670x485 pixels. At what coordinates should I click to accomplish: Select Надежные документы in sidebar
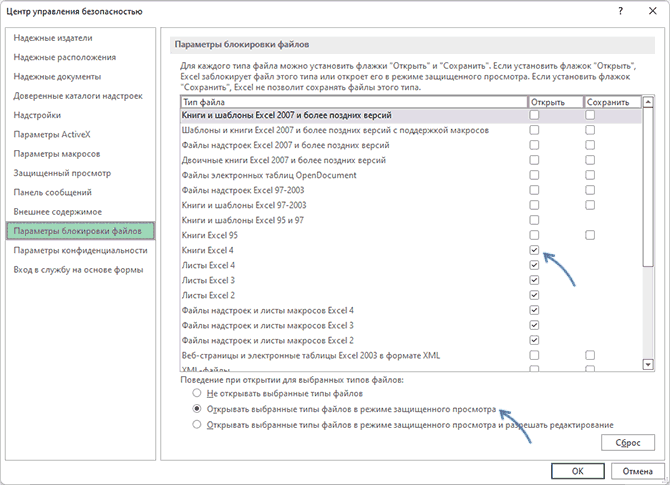tap(57, 77)
